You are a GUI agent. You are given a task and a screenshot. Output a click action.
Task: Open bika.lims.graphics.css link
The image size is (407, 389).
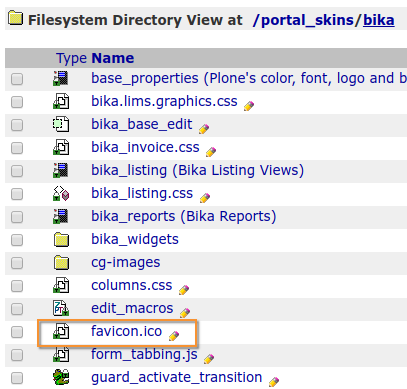[164, 101]
